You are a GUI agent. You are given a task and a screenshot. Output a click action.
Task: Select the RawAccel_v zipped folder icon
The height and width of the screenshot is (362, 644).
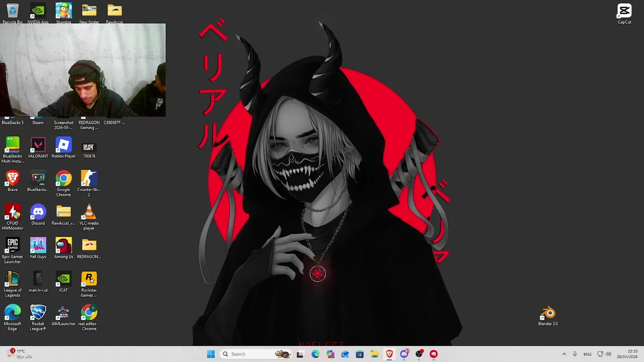(x=63, y=215)
